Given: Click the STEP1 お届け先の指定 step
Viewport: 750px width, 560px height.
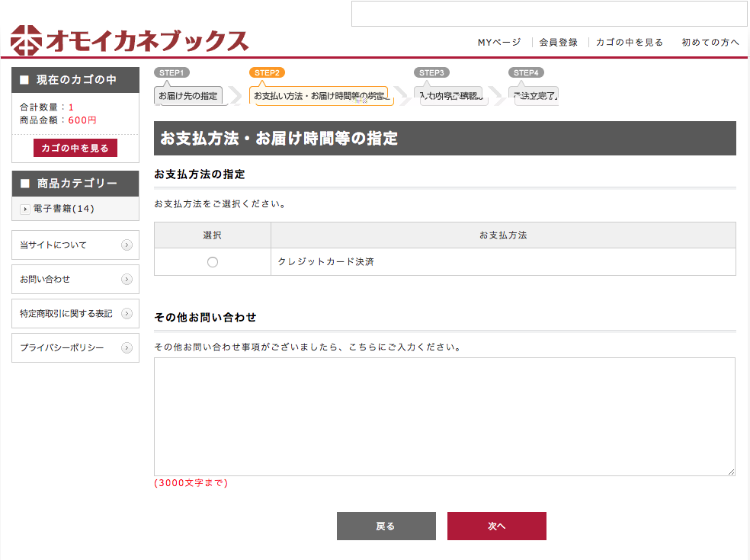Looking at the screenshot, I should point(188,96).
